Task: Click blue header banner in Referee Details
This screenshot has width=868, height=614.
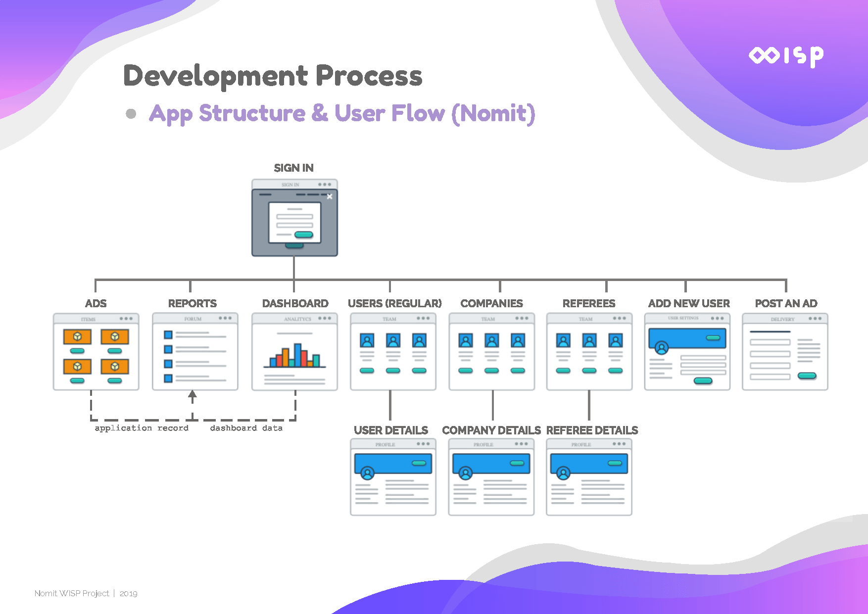Action: 589,462
